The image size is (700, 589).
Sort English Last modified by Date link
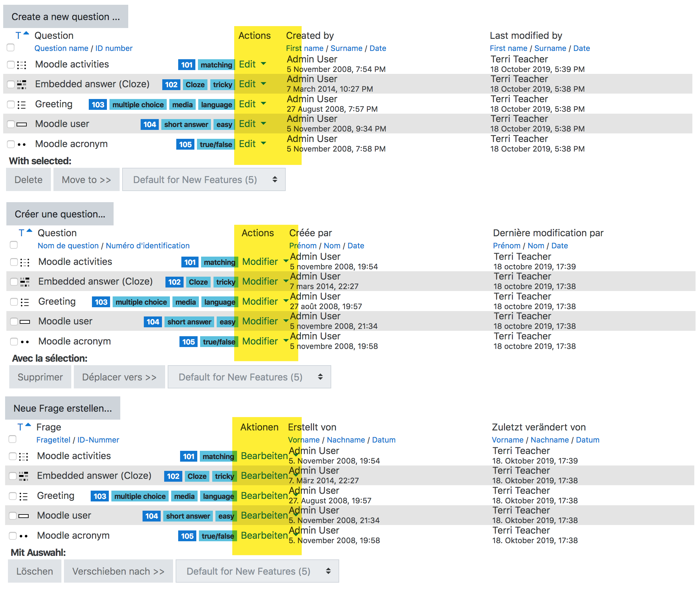tap(582, 48)
